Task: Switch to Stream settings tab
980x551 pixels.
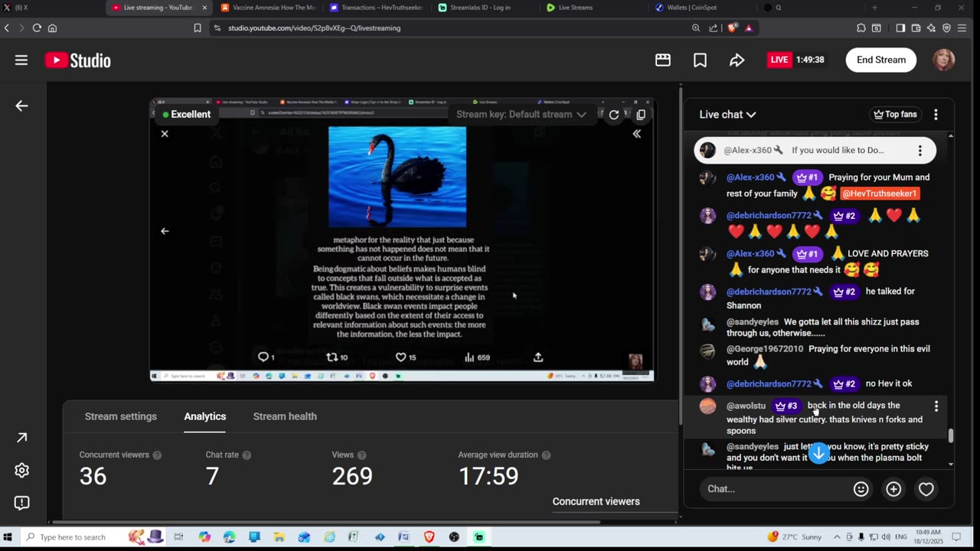Action: (121, 417)
